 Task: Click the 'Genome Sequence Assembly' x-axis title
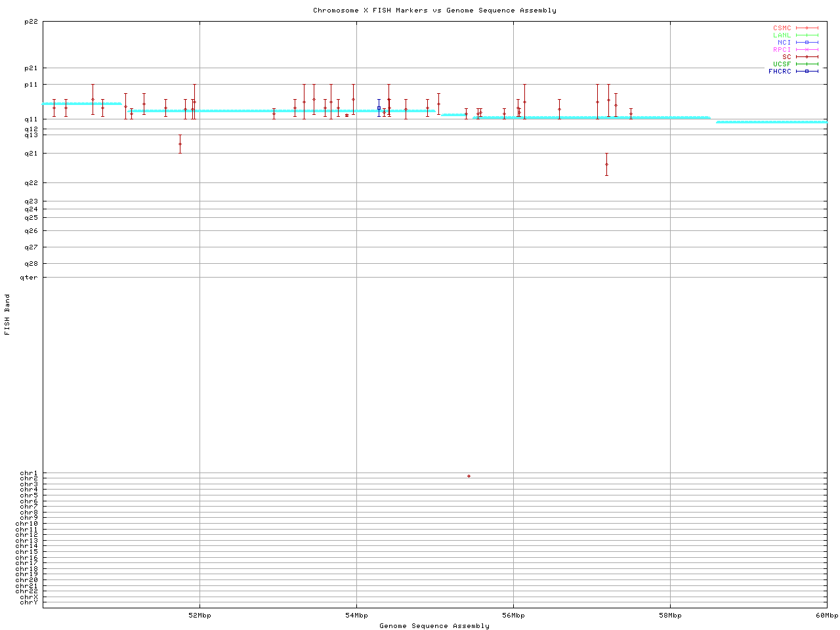(434, 626)
